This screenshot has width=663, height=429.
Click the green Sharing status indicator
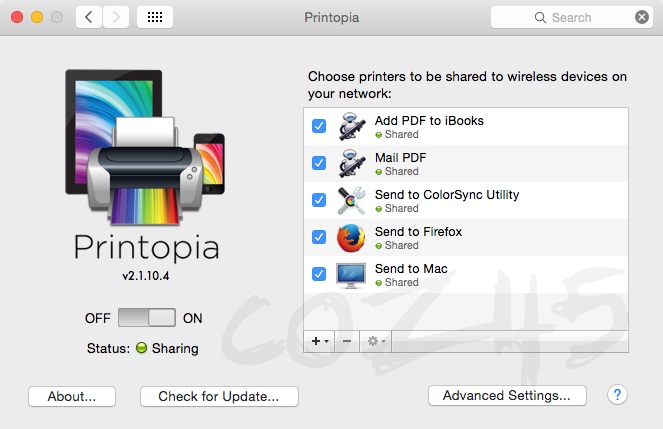coord(141,348)
